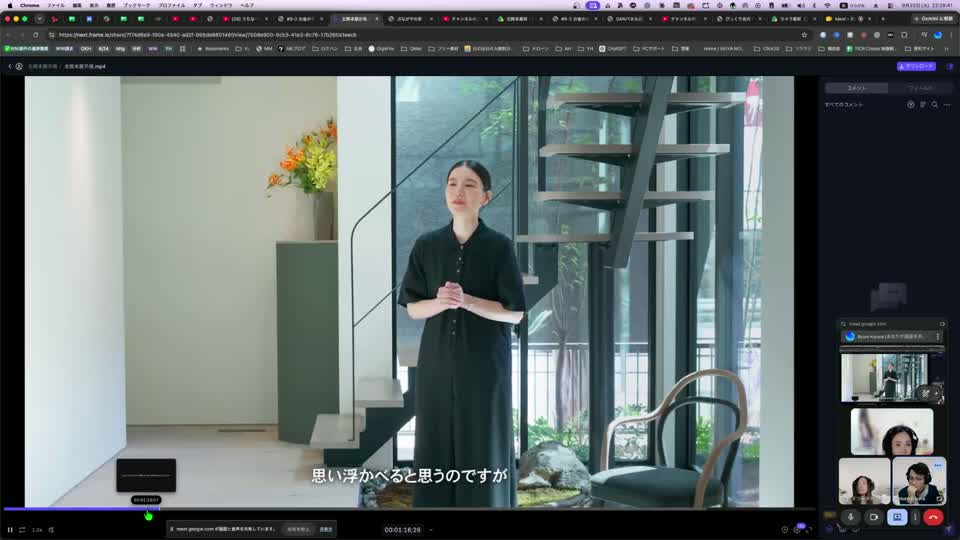Open timecode 00:01:16;26 format dropdown
Viewport: 960px width, 540px height.
tap(431, 530)
